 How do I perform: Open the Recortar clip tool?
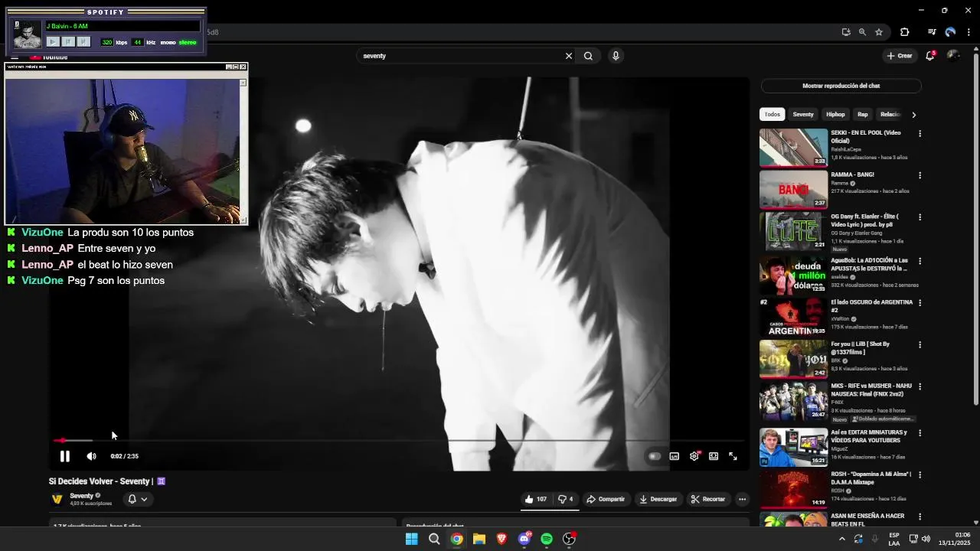(708, 499)
